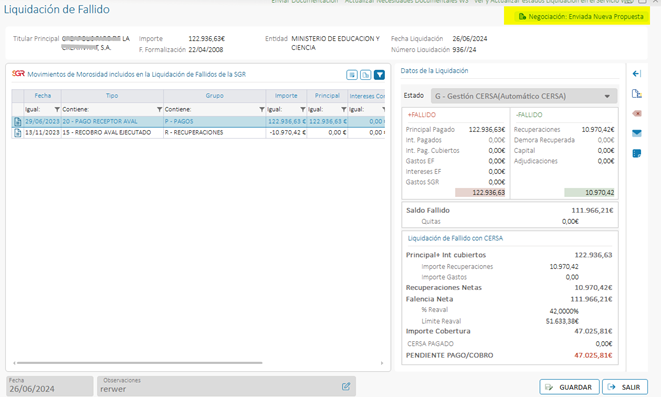Screen dimensions: 661x397
Task: Open Tipo column filter operator funnel
Action: pyautogui.click(x=159, y=110)
